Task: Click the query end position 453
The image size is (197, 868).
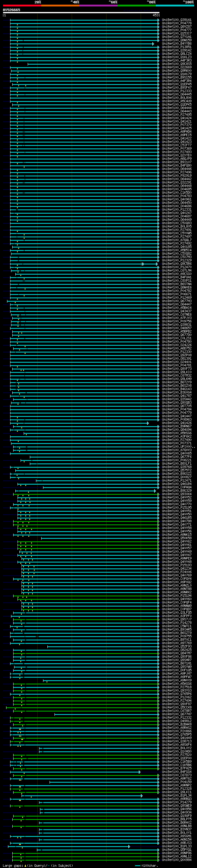Action: (155, 15)
